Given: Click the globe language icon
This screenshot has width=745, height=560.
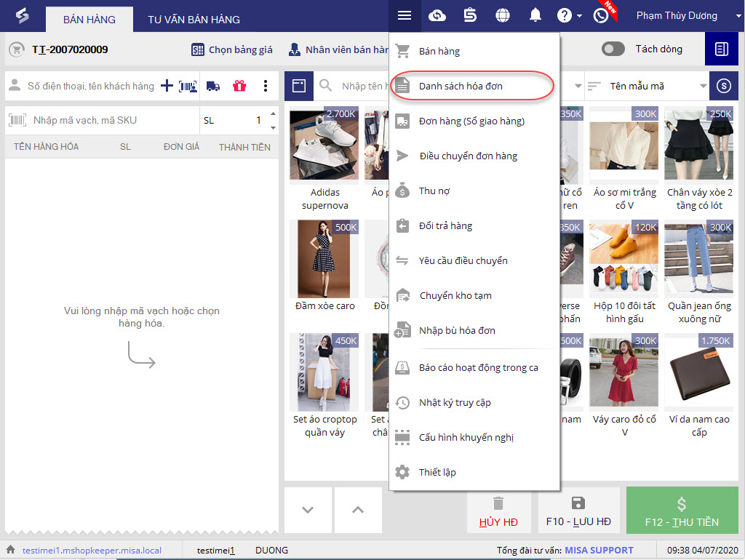Looking at the screenshot, I should click(502, 15).
